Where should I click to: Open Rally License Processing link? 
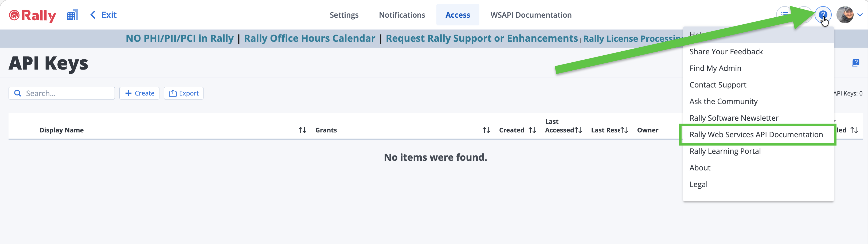(634, 39)
